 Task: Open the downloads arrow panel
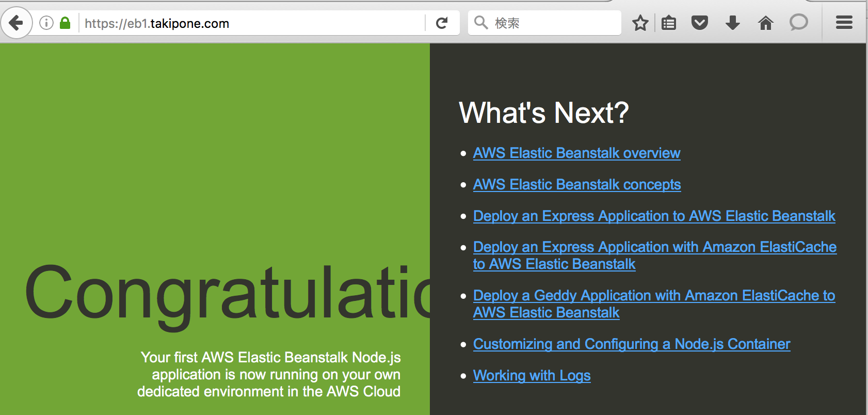(733, 23)
